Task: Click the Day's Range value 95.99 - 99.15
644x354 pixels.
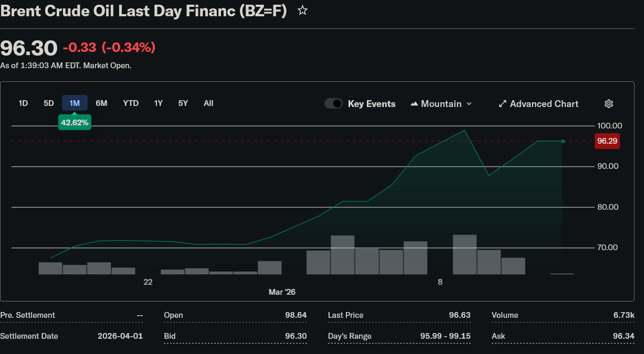Action: pyautogui.click(x=446, y=336)
